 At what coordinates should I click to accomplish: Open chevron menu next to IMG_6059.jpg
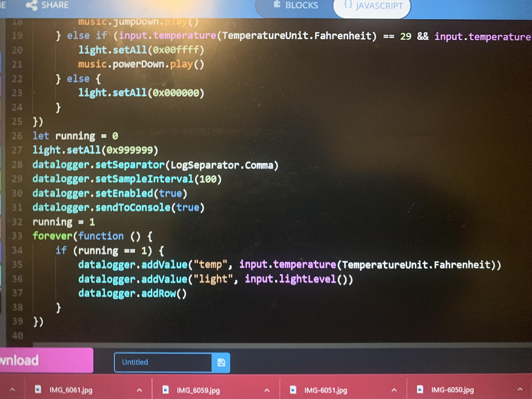pos(267,390)
